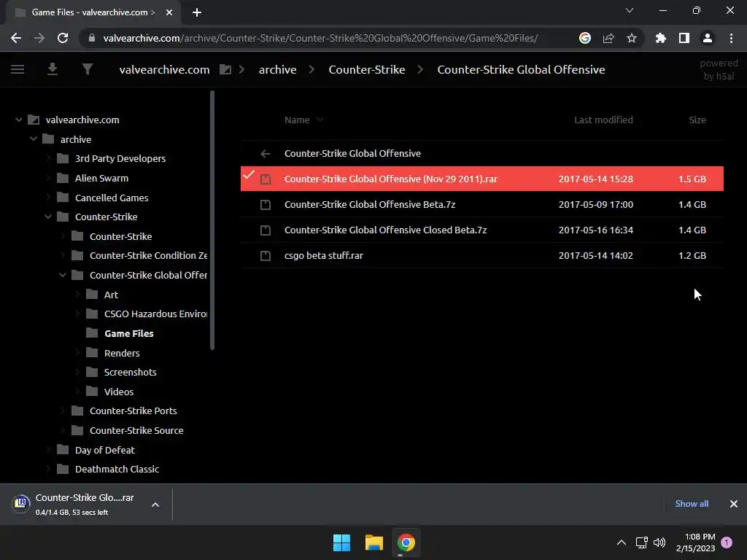
Task: Click the volume speaker tray icon
Action: click(659, 542)
